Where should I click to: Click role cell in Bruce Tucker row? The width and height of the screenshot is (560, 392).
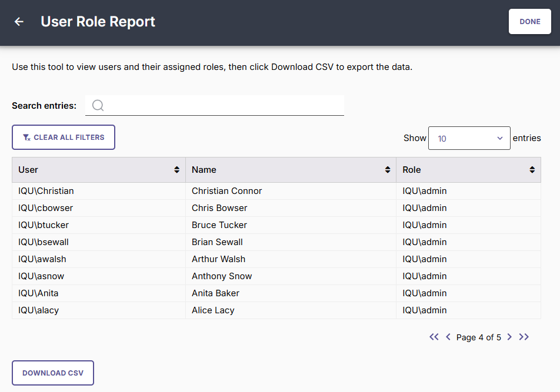click(x=469, y=225)
